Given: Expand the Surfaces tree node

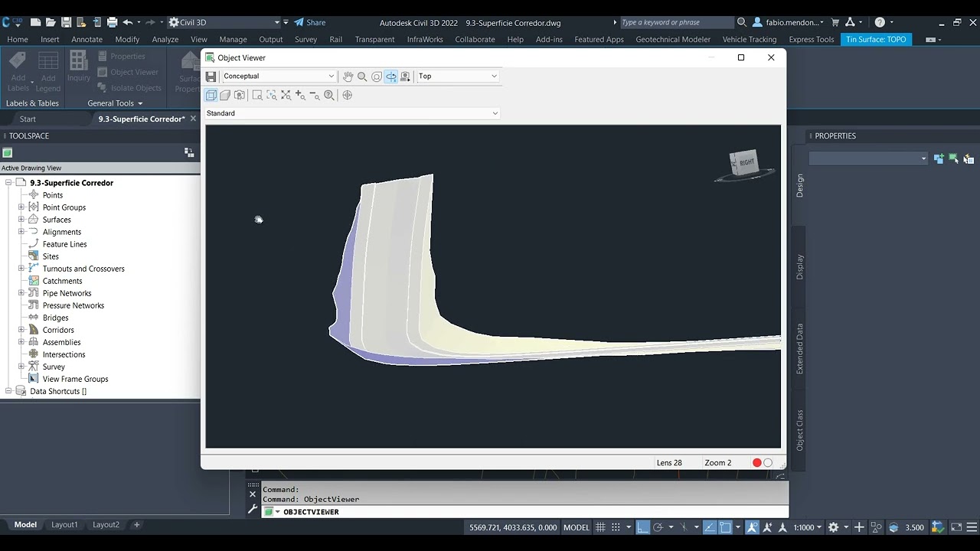Looking at the screenshot, I should 21,220.
